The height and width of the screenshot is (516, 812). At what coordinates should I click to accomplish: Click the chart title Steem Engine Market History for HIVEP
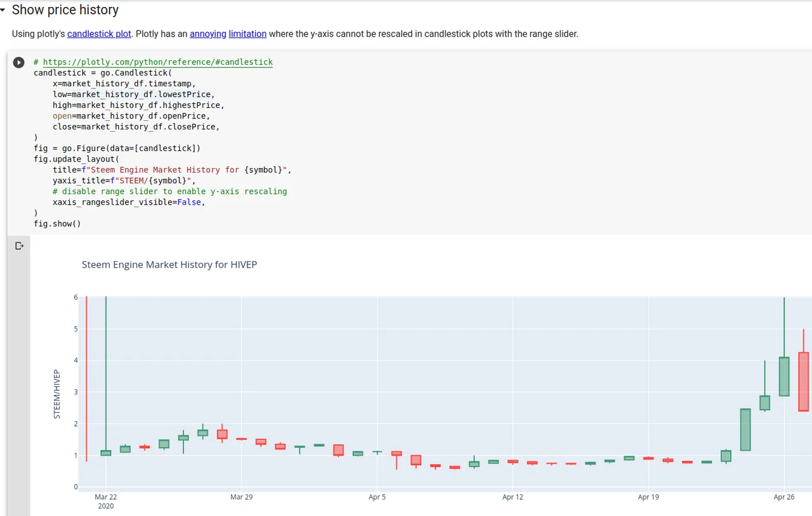pos(169,264)
